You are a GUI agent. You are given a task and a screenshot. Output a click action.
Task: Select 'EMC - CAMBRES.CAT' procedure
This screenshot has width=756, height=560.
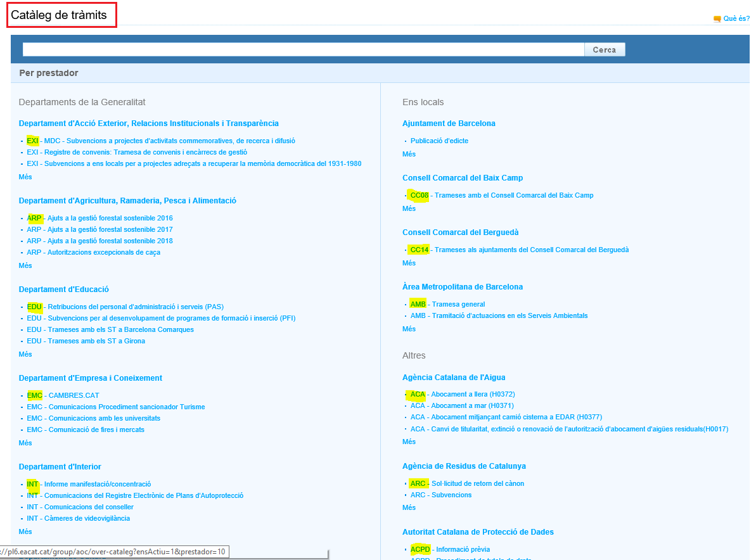[x=63, y=395]
